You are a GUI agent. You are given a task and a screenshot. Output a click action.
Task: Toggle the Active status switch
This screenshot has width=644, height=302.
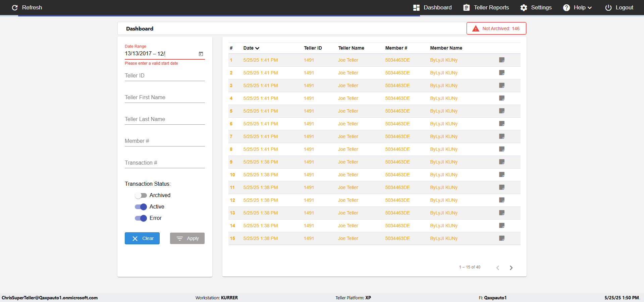tap(141, 207)
